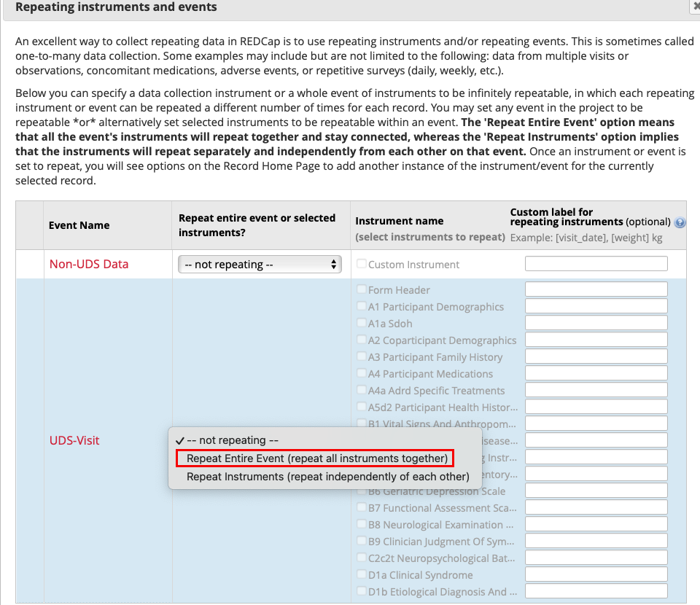The height and width of the screenshot is (605, 700).
Task: Check the D1a Clinical Syndrome checkbox
Action: [x=361, y=573]
